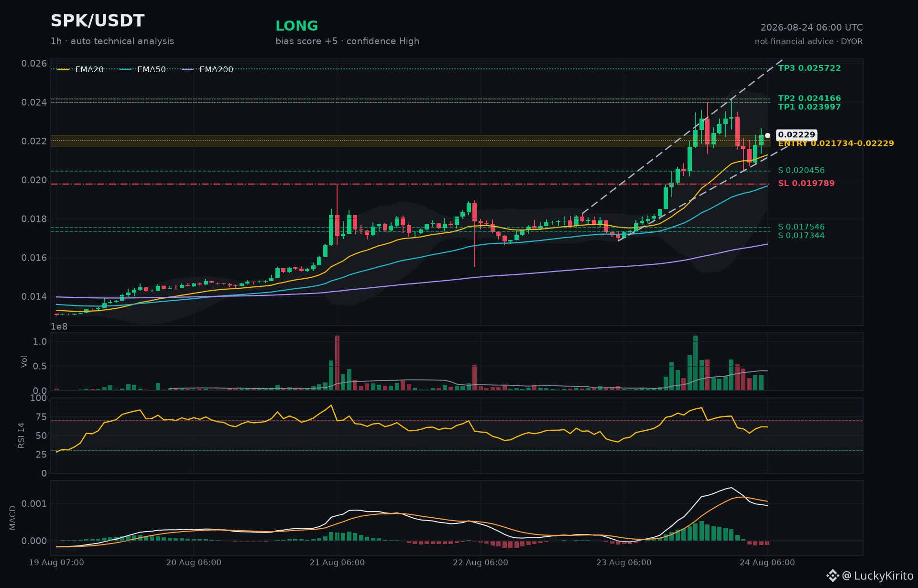
Task: Select the "bias score +5 · confidence High" text
Action: coord(347,41)
